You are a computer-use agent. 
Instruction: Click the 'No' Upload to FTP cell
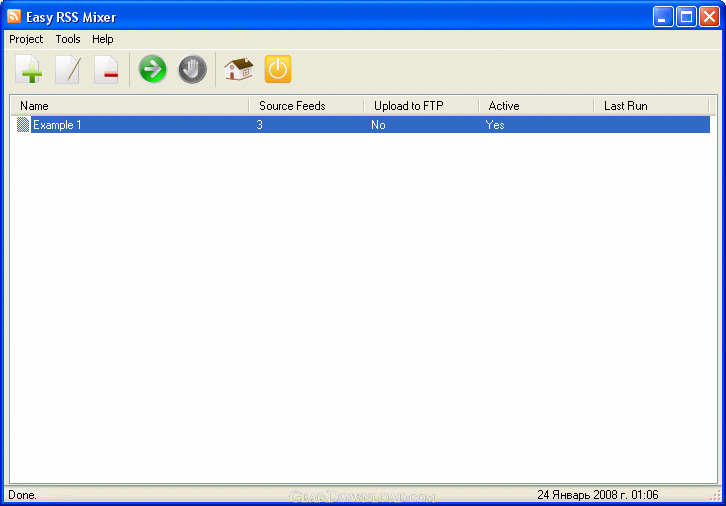pyautogui.click(x=378, y=125)
